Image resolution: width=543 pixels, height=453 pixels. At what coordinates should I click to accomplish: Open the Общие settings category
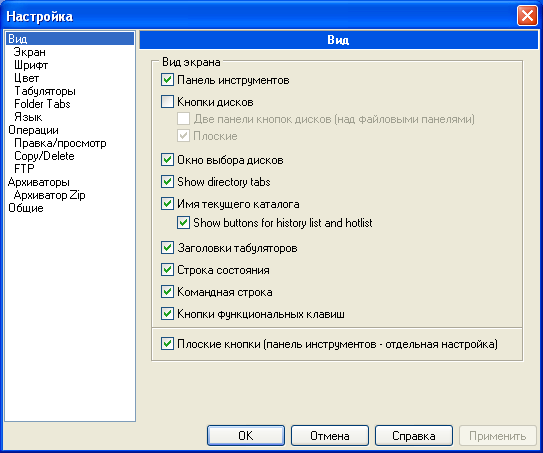click(26, 208)
